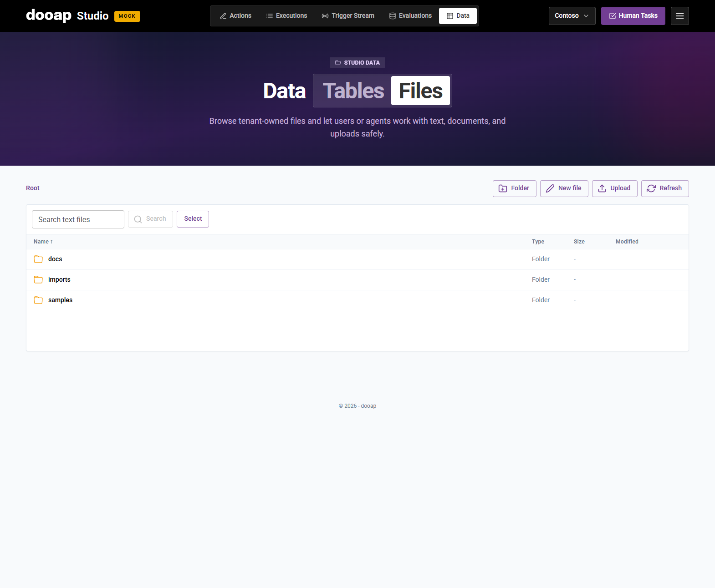Select the Data tab
The image size is (715, 588).
(458, 16)
